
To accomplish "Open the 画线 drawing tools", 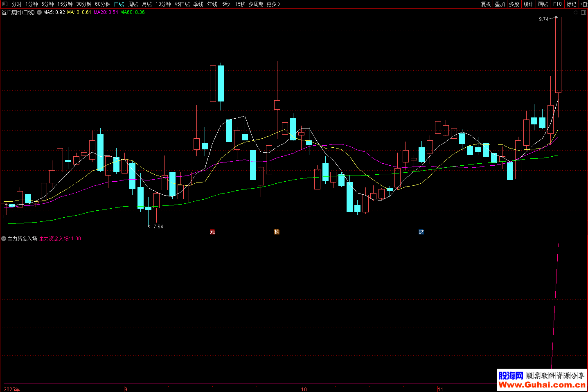I will [x=543, y=4].
